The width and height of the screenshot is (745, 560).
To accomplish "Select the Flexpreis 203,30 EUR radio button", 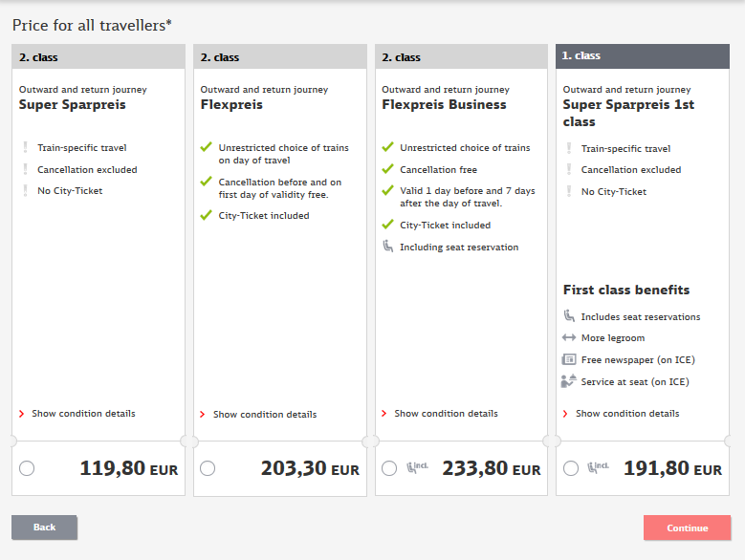I will (x=208, y=468).
